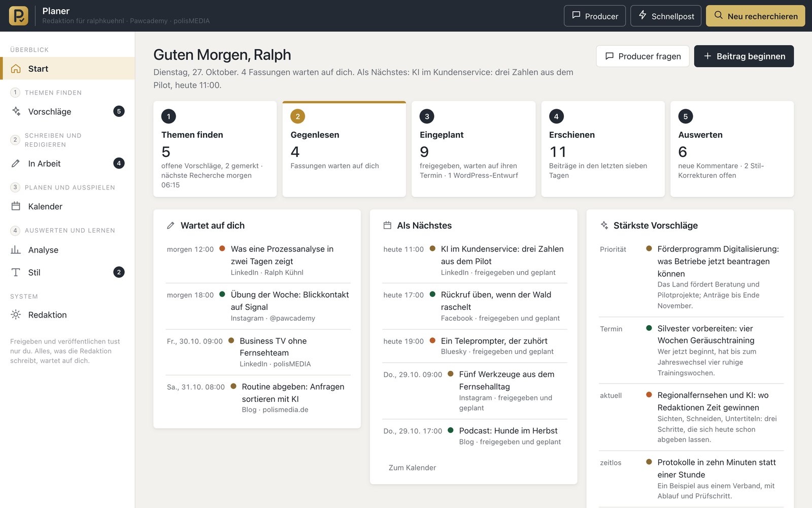Screen dimensions: 812x508
Task: Start Neu recherchieren search
Action: 756,16
